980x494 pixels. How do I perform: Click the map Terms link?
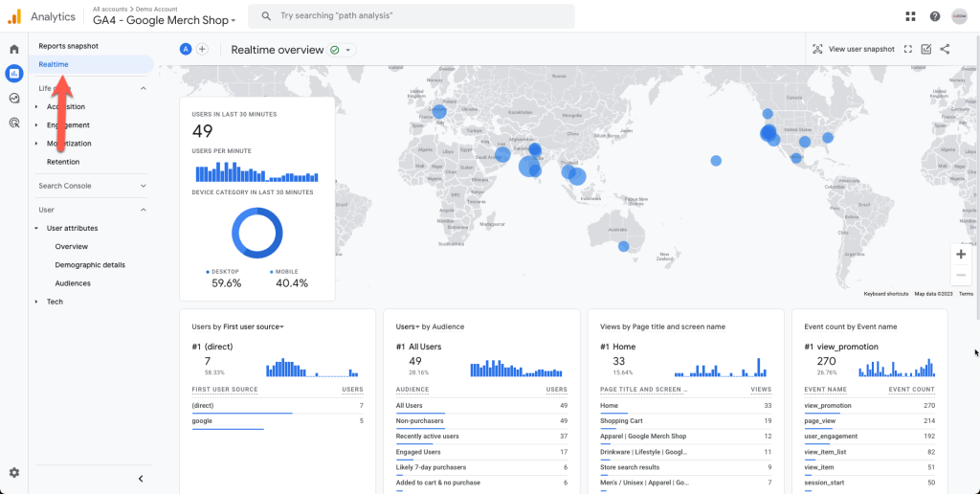tap(966, 294)
